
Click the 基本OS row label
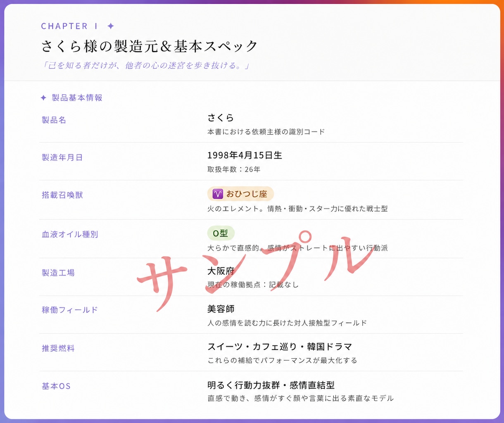[56, 386]
